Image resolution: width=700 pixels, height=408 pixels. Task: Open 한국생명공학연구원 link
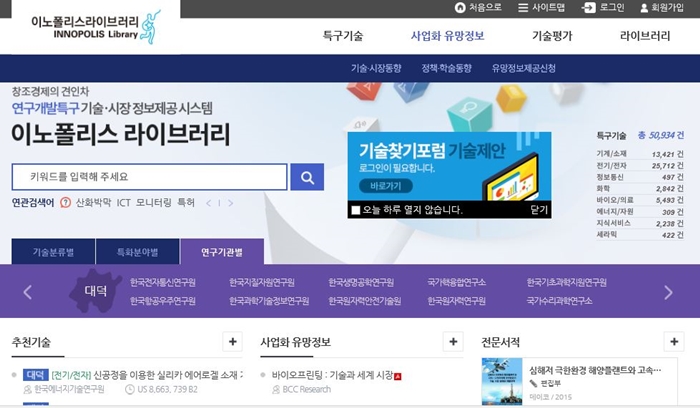pos(361,283)
